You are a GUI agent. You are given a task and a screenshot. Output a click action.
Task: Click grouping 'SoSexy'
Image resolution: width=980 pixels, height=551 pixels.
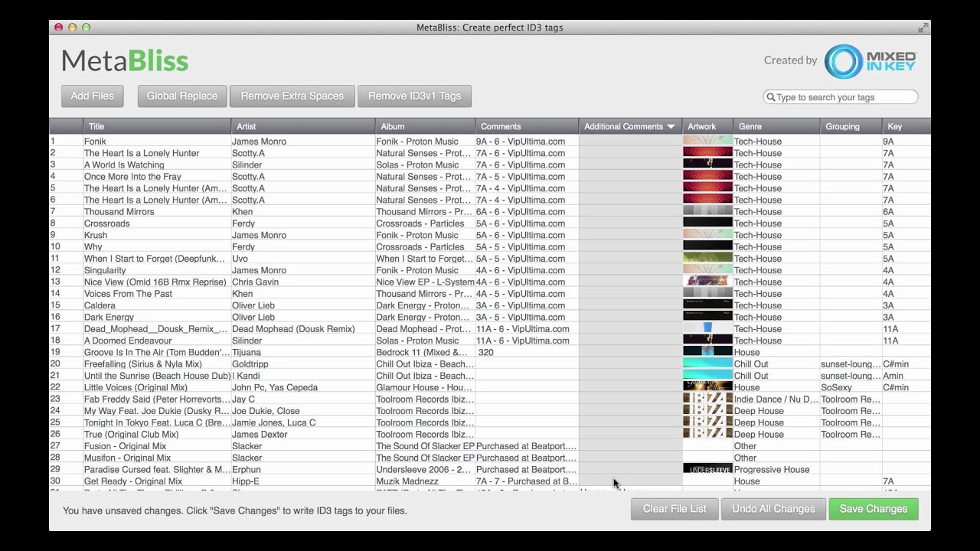tap(836, 387)
